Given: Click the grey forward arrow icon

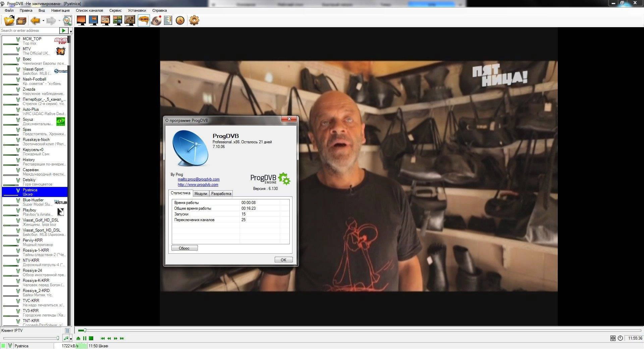Looking at the screenshot, I should click(x=51, y=21).
